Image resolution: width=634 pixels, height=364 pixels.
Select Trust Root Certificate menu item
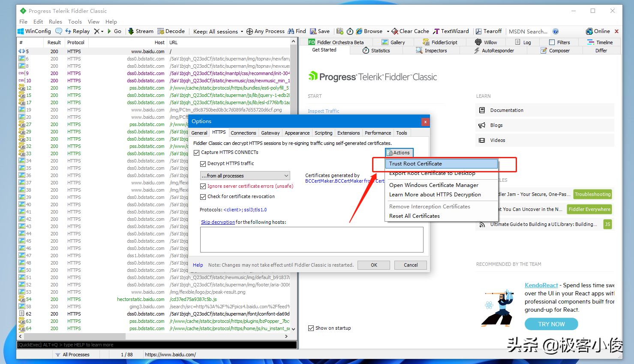point(441,164)
